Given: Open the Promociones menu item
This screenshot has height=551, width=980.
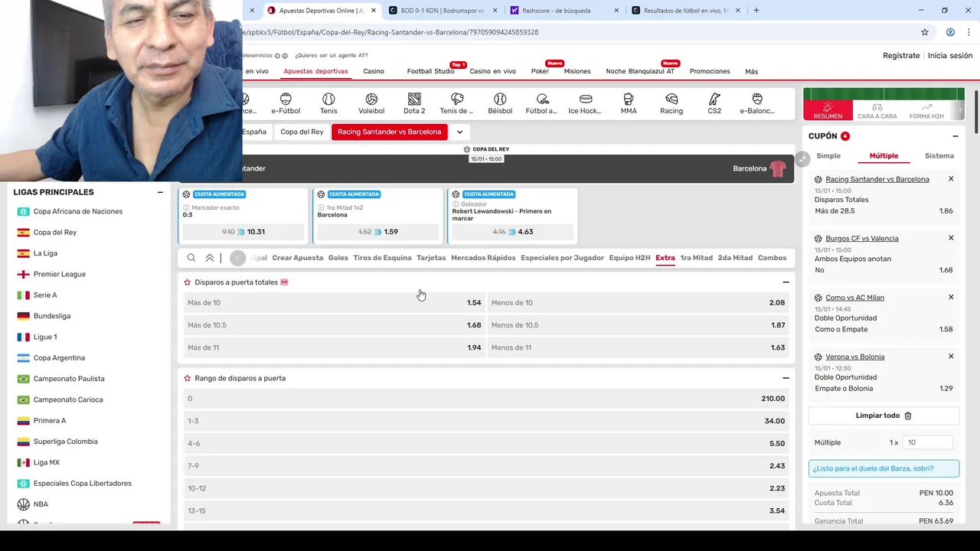Looking at the screenshot, I should tap(710, 71).
